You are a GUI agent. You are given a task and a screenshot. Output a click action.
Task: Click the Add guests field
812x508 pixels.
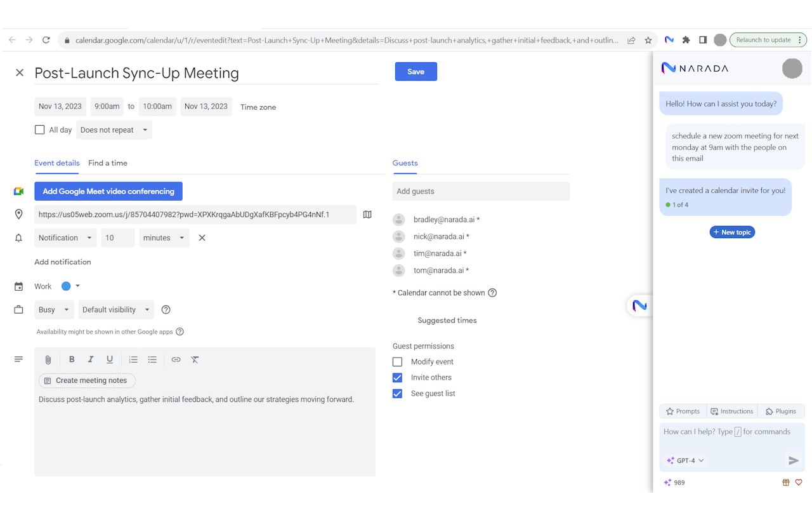click(481, 191)
